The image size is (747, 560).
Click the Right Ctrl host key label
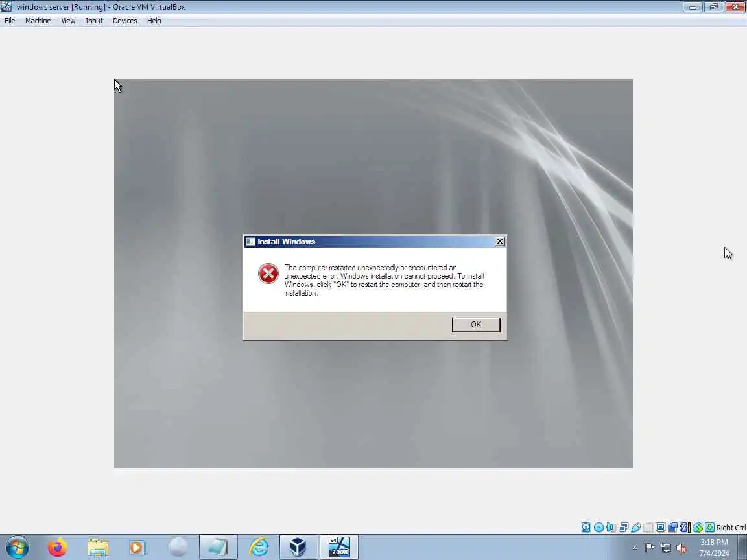click(x=731, y=528)
